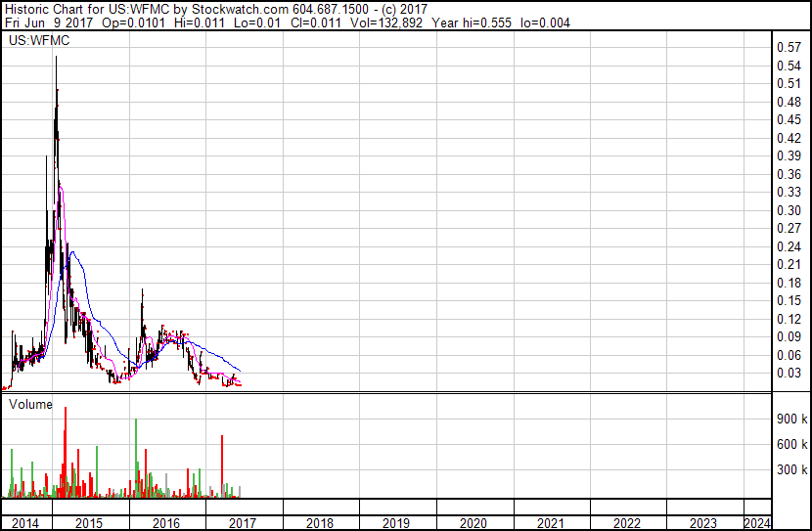
Task: Select the 2017 year on the bottom axis
Action: [243, 523]
